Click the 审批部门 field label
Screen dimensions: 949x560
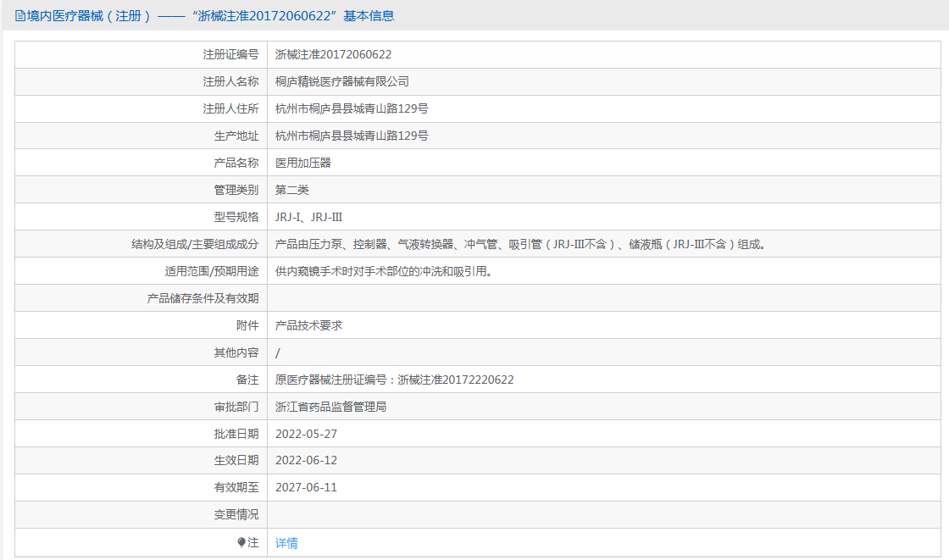(236, 407)
